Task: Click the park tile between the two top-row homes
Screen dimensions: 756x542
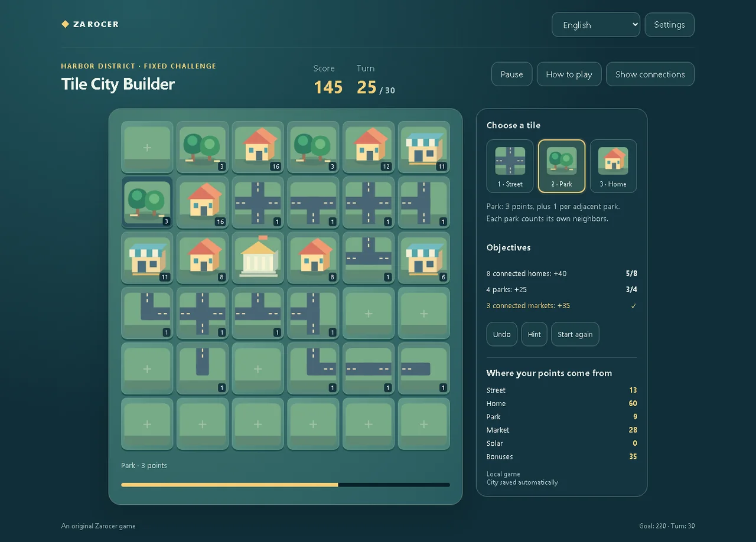Action: pyautogui.click(x=313, y=147)
